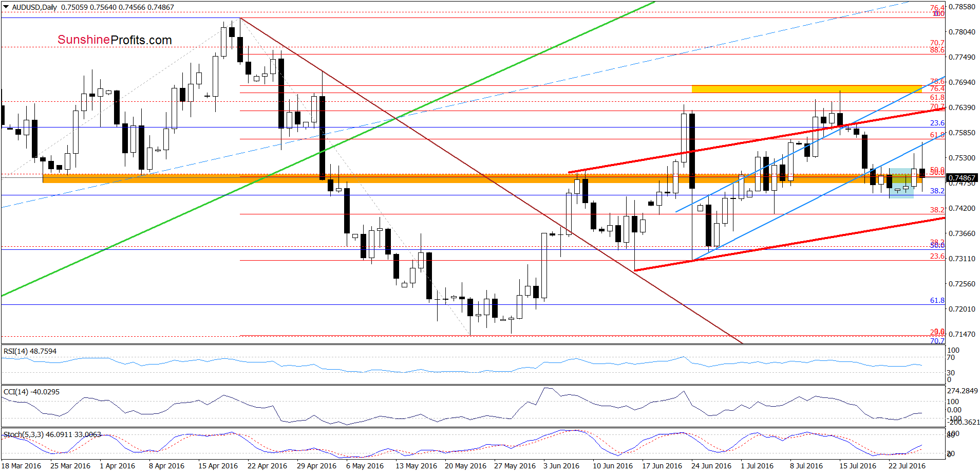980x473 pixels.
Task: Click the 15 Apr 2016 date label
Action: (x=218, y=466)
